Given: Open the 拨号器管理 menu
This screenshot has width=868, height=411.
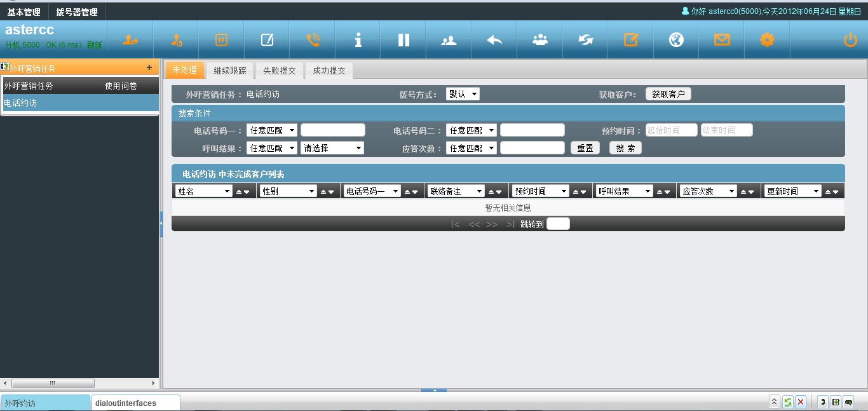Looking at the screenshot, I should point(77,12).
